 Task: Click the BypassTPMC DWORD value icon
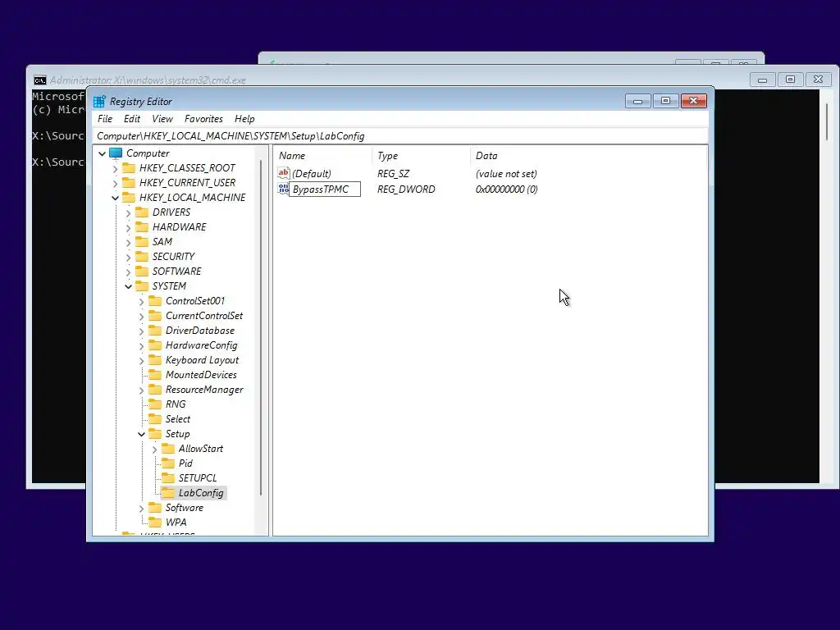[283, 189]
